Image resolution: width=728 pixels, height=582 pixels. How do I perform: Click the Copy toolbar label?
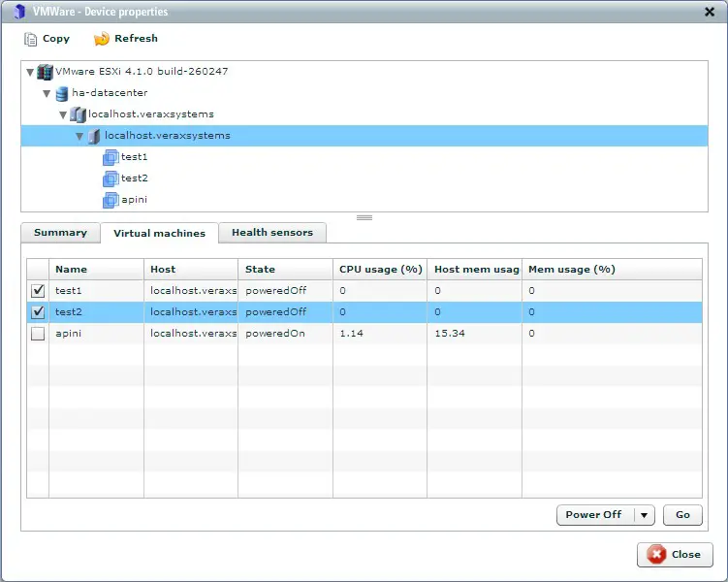pos(56,39)
